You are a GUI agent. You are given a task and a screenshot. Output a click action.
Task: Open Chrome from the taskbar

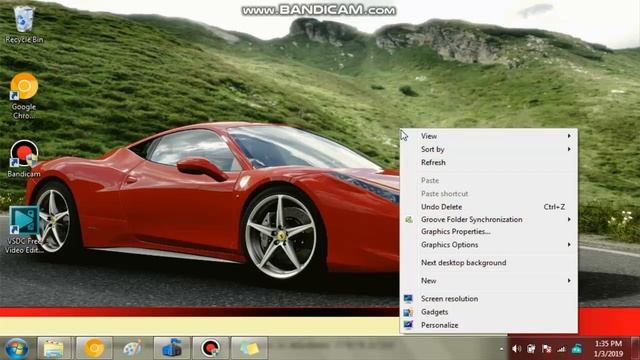(93, 348)
